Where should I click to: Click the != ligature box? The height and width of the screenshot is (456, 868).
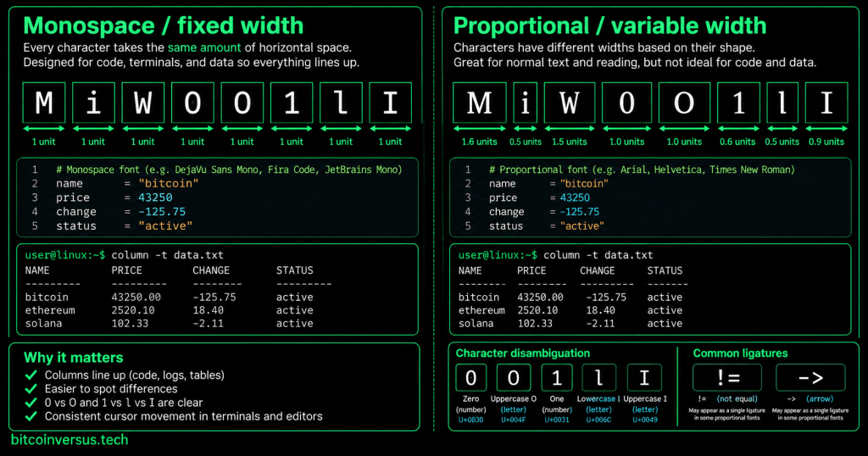[x=726, y=377]
